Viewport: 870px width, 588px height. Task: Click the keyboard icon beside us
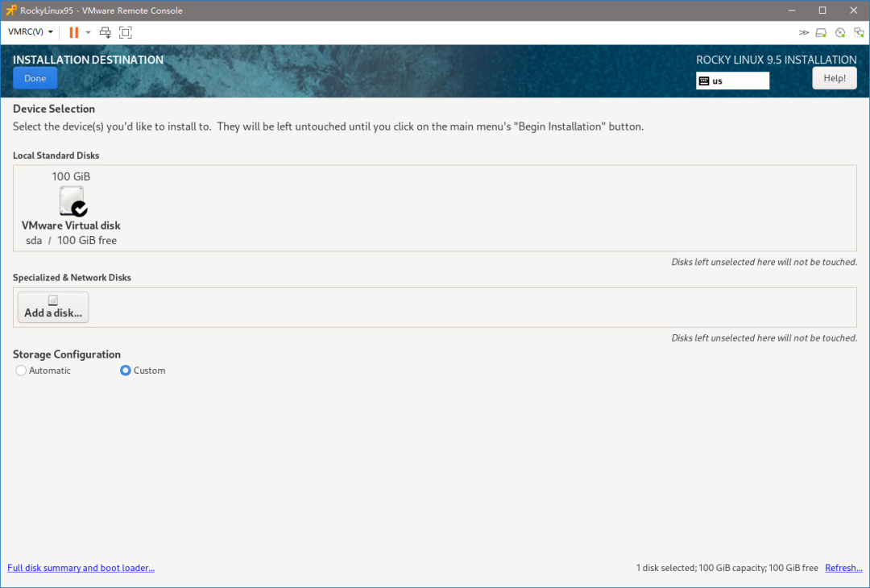(x=704, y=81)
